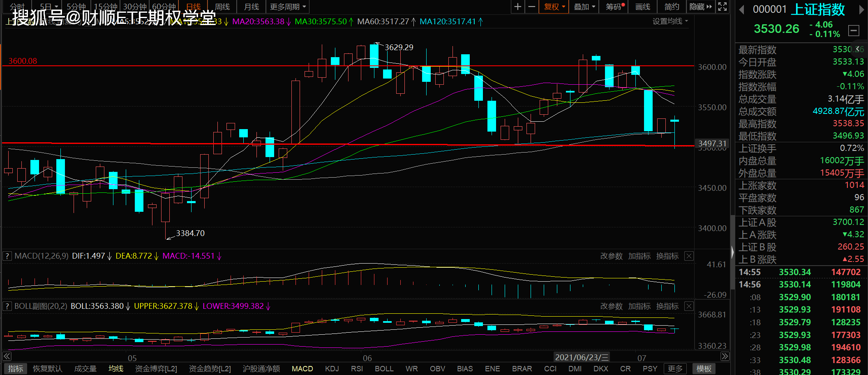Activate the 画线 drawing tool

pyautogui.click(x=642, y=7)
